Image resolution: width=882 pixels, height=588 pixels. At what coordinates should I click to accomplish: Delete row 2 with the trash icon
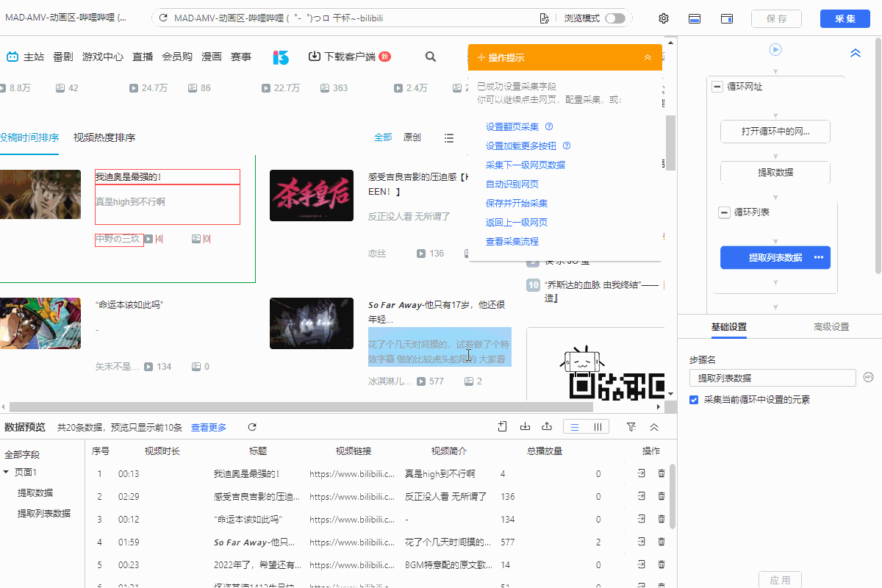661,496
